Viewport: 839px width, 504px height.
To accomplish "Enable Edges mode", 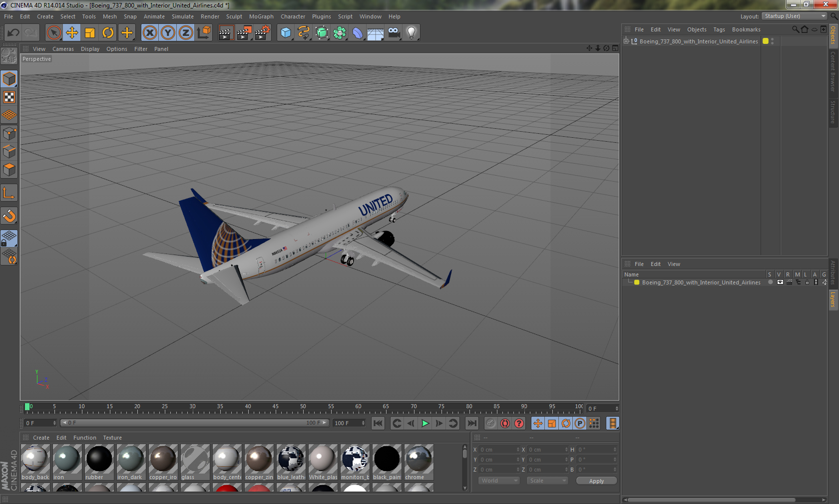I will point(9,151).
